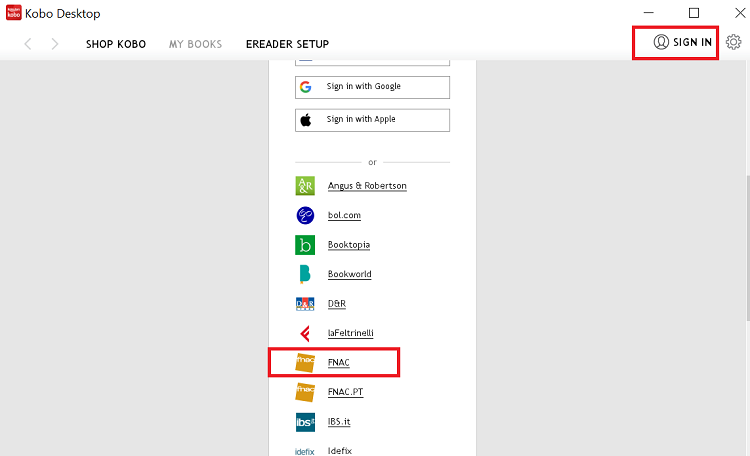Viewport: 750px width, 456px height.
Task: Click the Angus & Robertson logo icon
Action: tap(305, 186)
